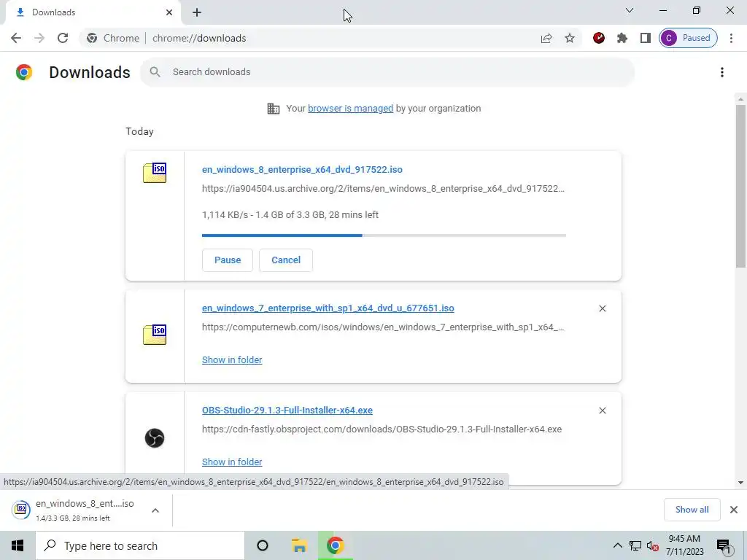Go back using the browser back arrow
747x560 pixels.
16,38
